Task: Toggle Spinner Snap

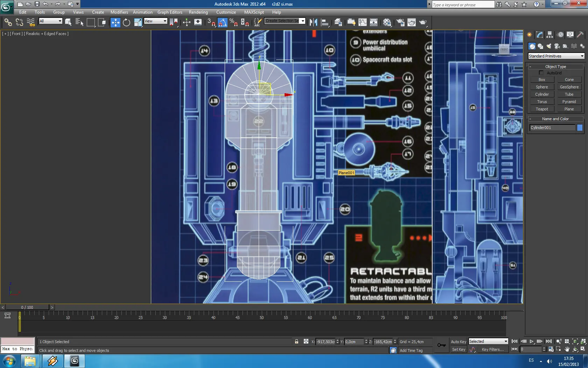Action: [245, 22]
